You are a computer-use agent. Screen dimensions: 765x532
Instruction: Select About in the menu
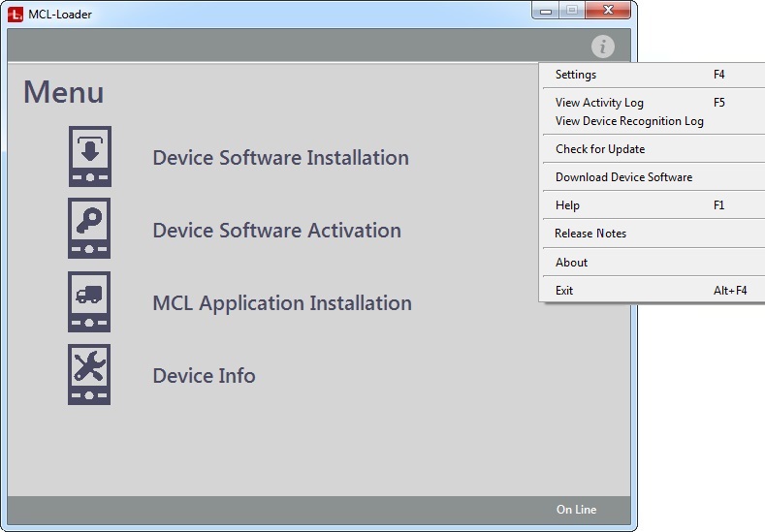(x=653, y=263)
